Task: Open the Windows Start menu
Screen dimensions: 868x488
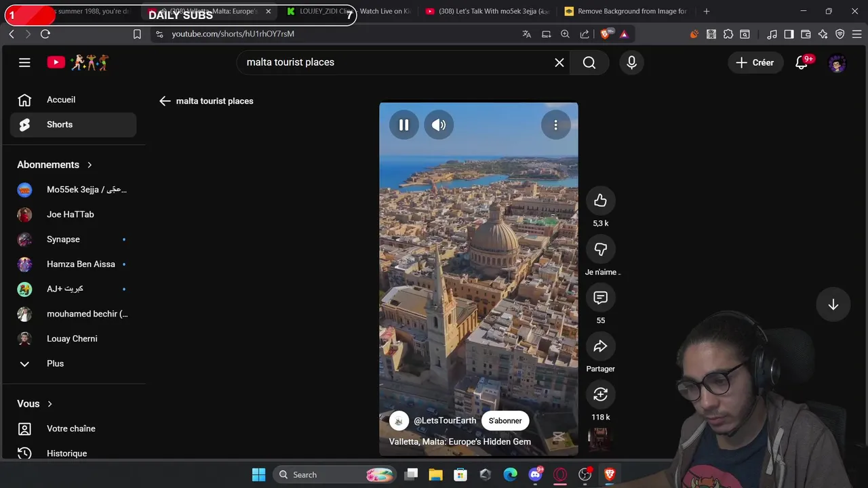Action: pyautogui.click(x=259, y=474)
